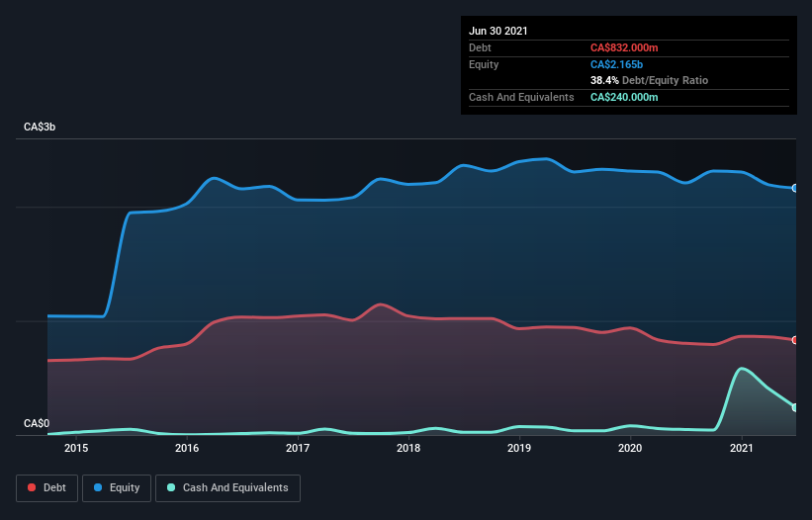Click the CA$832.000m debt value
Screen dimensions: 812x520
pos(624,47)
